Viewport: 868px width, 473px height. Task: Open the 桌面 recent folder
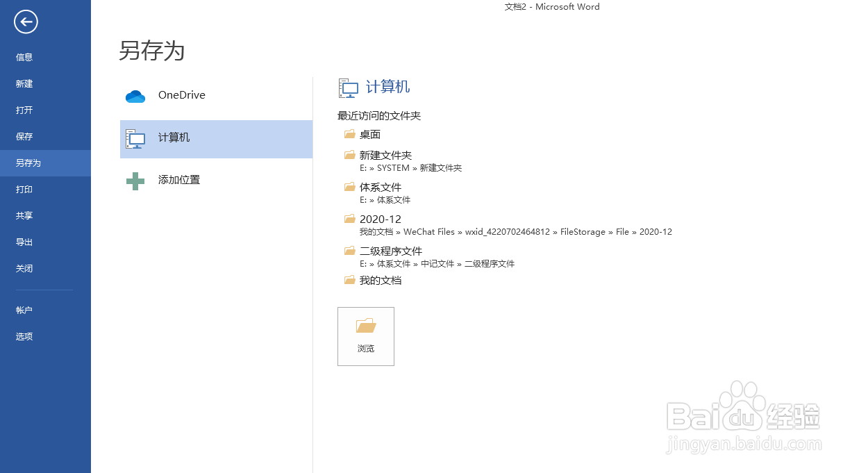[x=370, y=134]
